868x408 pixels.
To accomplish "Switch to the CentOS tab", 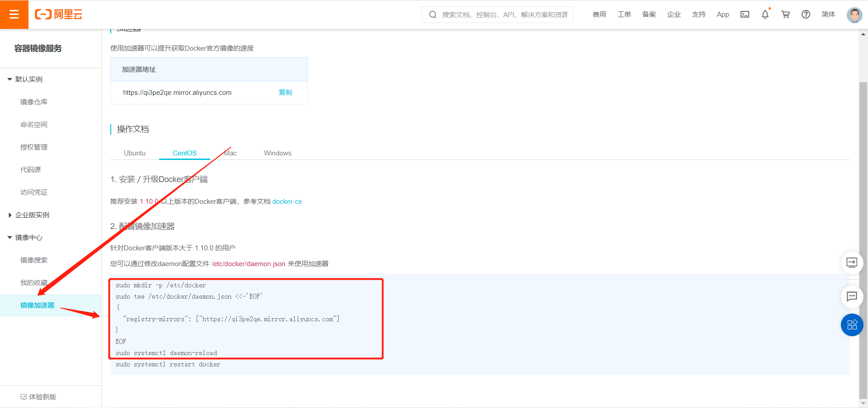I will [x=184, y=153].
